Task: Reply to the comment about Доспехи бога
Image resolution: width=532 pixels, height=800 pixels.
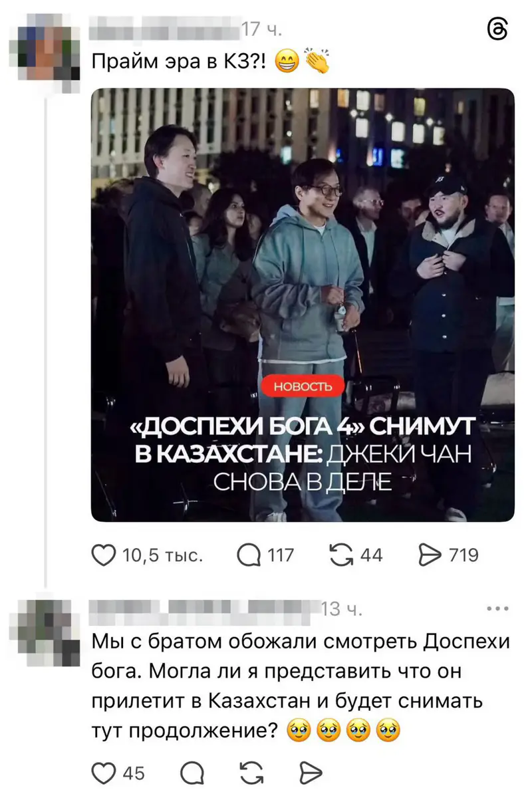Action: [x=192, y=773]
